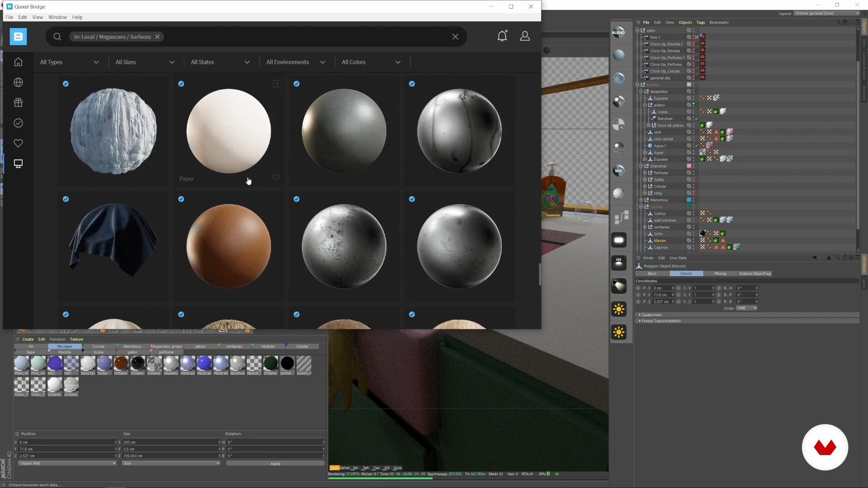Expand torre de platos in object tree
Image resolution: width=868 pixels, height=488 pixels.
tap(648, 125)
